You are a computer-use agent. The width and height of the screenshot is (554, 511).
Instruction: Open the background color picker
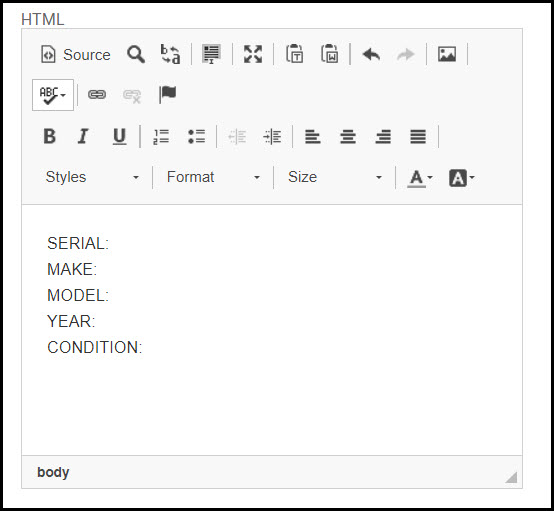point(461,177)
